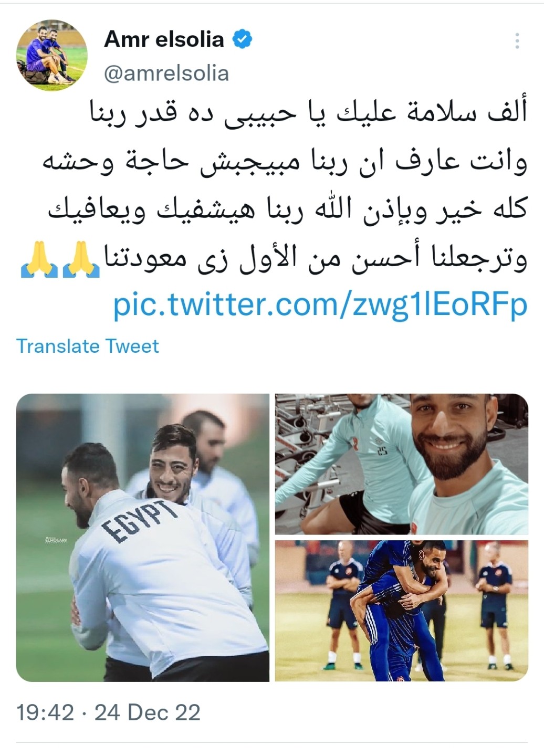Click the ELHOSARY watermark in left photo

pos(57,540)
